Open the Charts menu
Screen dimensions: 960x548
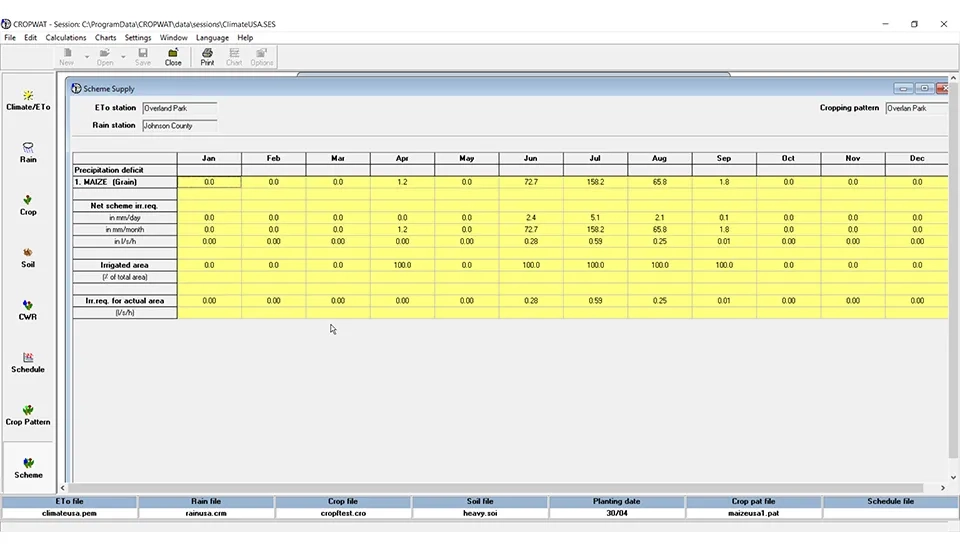point(105,38)
